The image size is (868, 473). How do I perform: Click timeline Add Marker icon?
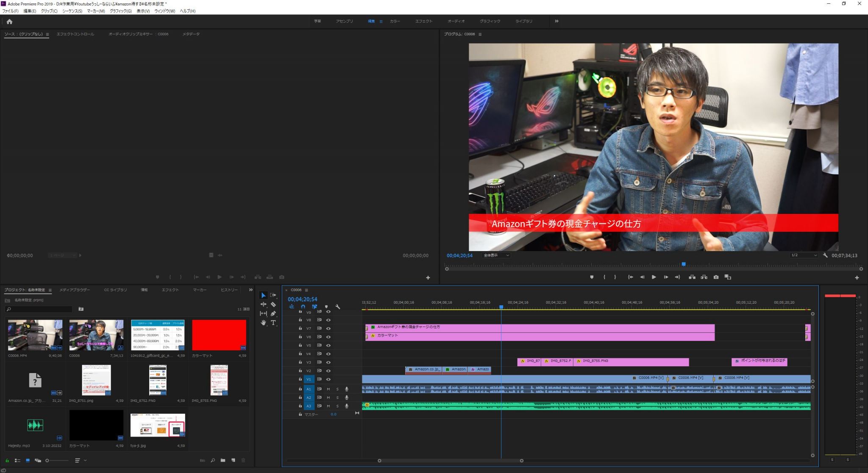pos(326,307)
